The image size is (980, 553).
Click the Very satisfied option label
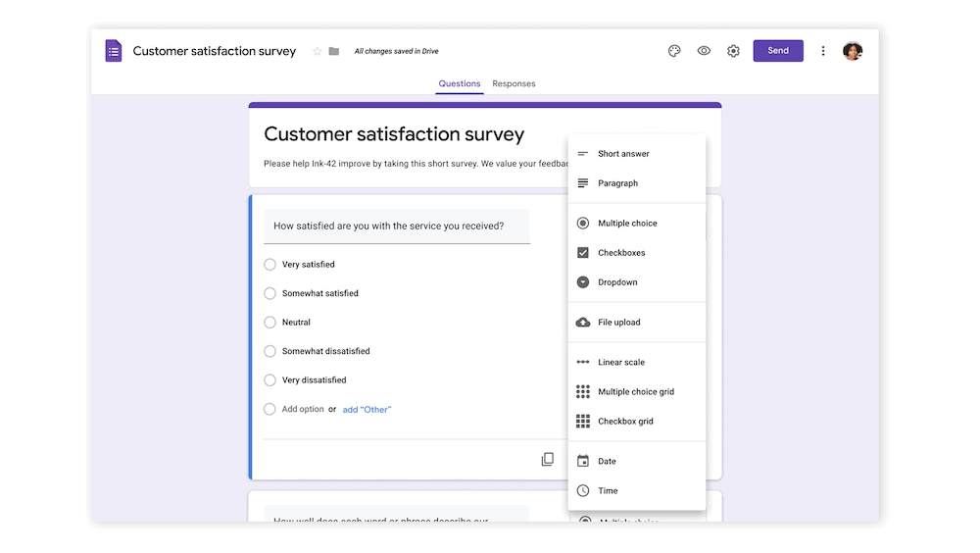coord(308,264)
